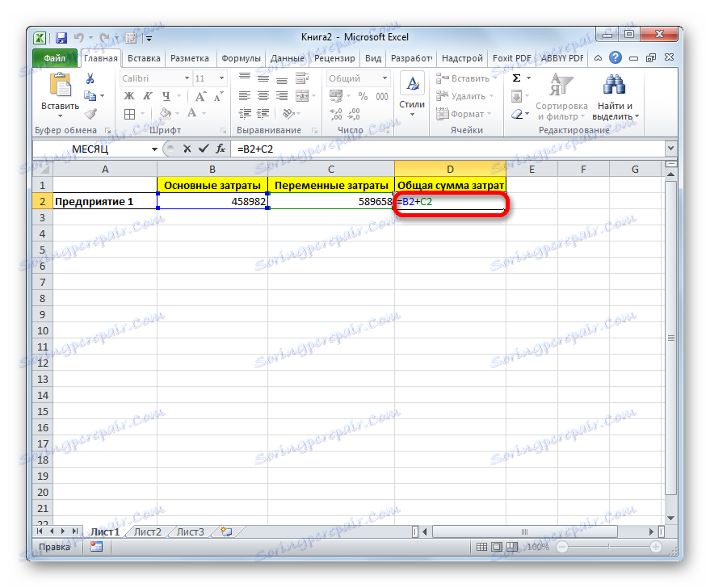Viewport: 710px width, 588px height.
Task: Select the Fill Color bucket icon
Action: coord(164,112)
